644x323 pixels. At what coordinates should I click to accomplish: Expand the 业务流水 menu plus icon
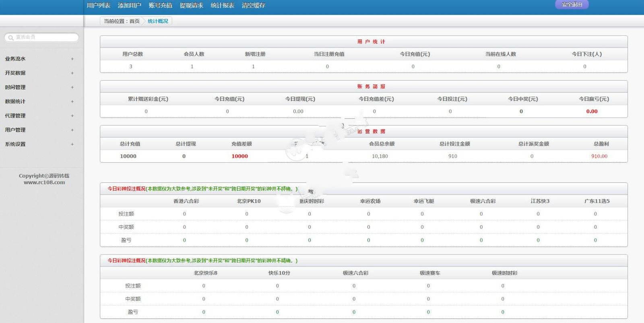coord(72,59)
